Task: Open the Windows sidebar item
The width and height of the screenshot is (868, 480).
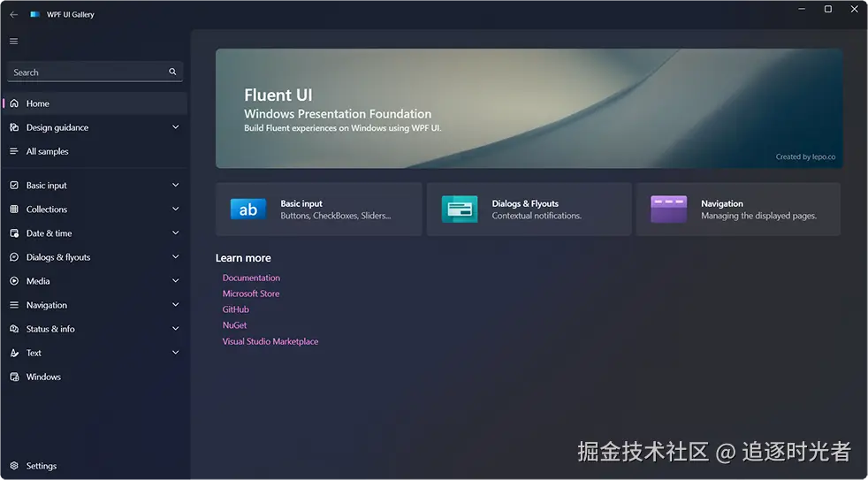Action: pos(95,377)
